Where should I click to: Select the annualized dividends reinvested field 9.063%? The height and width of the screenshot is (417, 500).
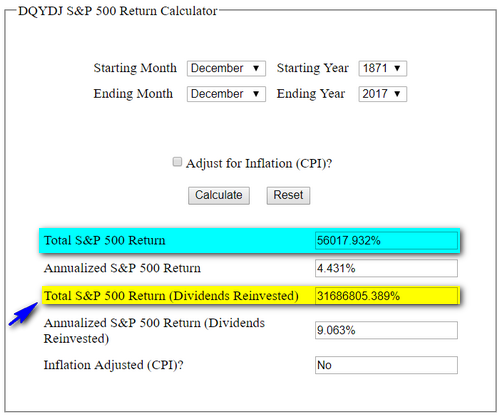pyautogui.click(x=386, y=330)
